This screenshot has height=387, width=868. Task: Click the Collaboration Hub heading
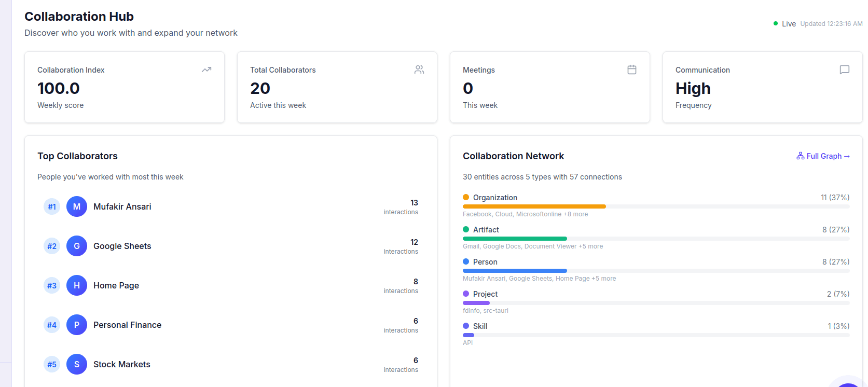(x=79, y=17)
